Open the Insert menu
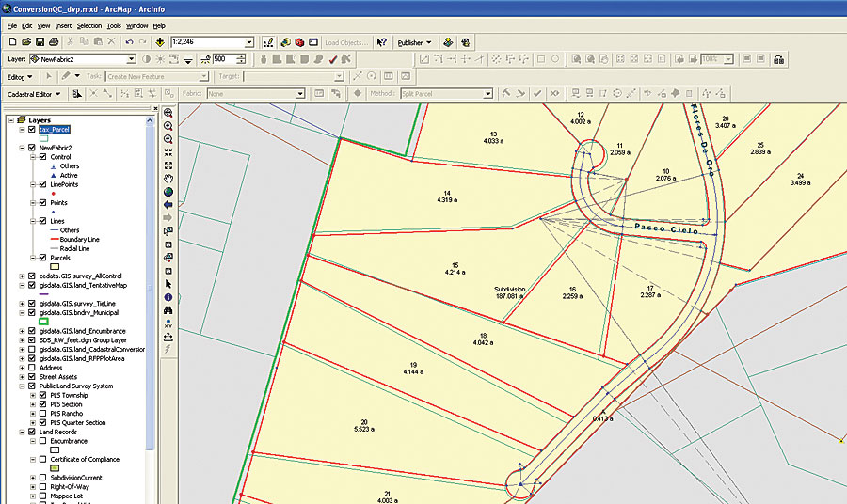The image size is (847, 504). click(63, 25)
